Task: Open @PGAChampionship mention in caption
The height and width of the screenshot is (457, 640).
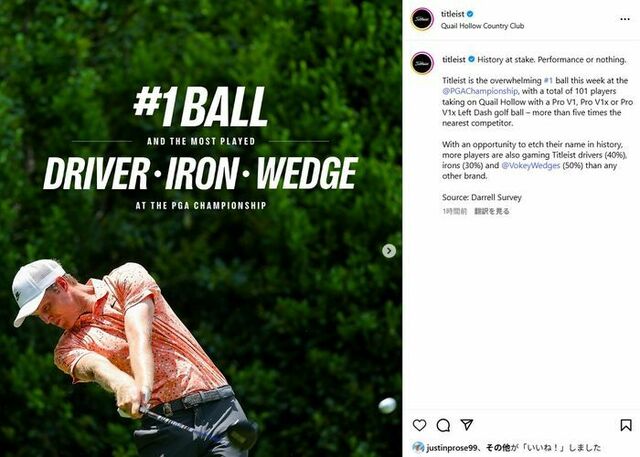Action: click(480, 91)
